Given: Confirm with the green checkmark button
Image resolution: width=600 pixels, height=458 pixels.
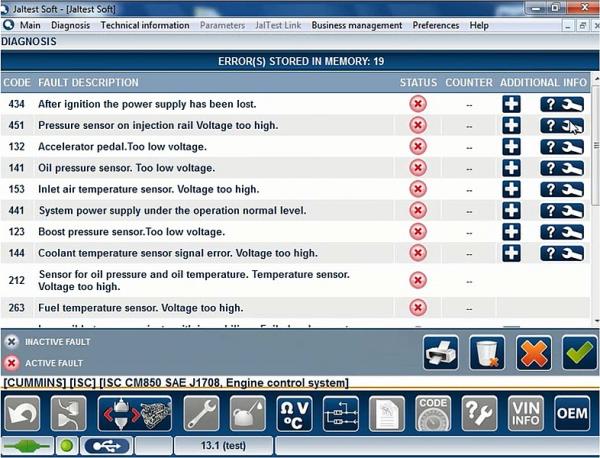Looking at the screenshot, I should [x=579, y=352].
